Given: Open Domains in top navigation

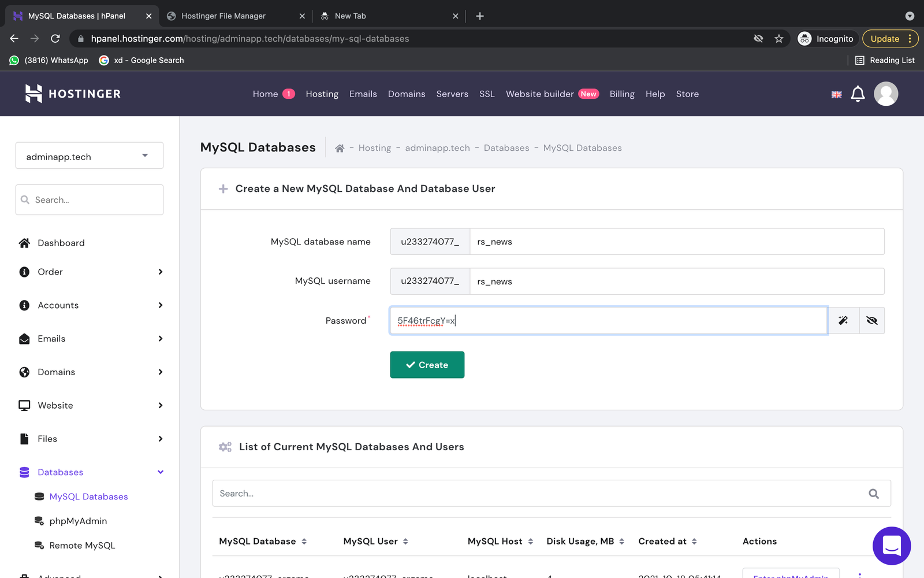Looking at the screenshot, I should click(x=407, y=94).
